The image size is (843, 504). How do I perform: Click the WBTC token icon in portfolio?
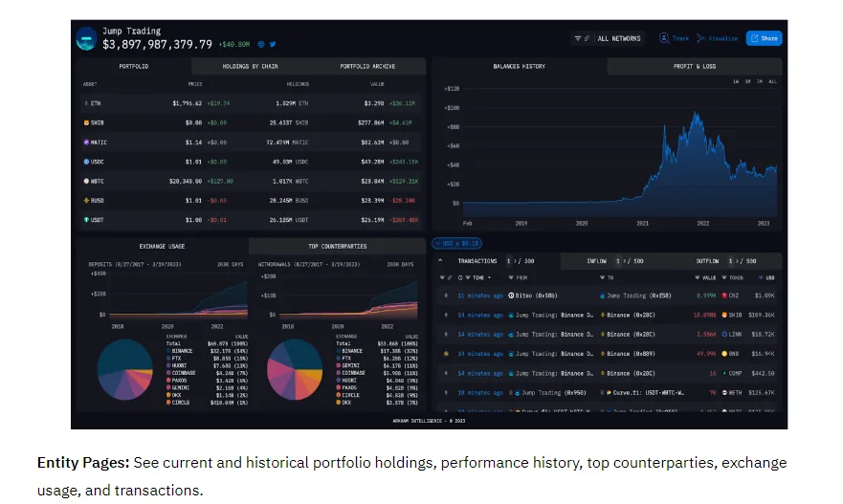pyautogui.click(x=86, y=181)
